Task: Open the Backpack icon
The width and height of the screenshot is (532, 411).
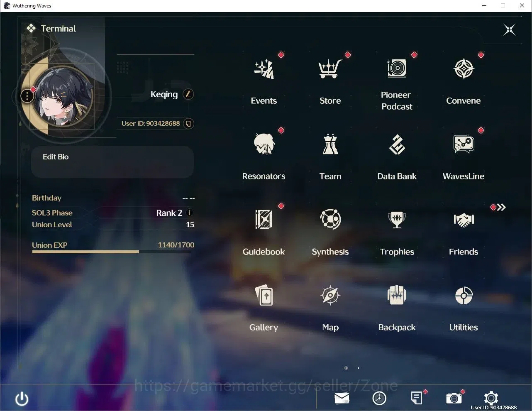Action: pyautogui.click(x=397, y=295)
